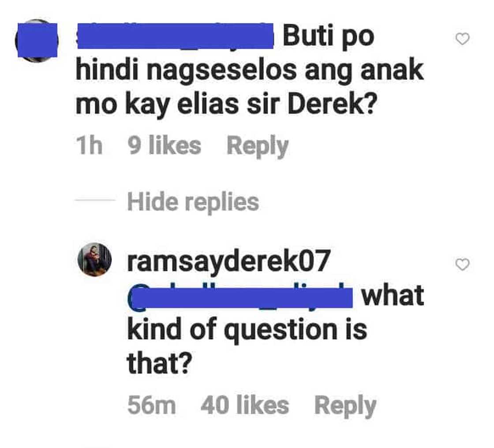View the 9 likes list
Viewport: 494px width, 448px height.
[165, 146]
